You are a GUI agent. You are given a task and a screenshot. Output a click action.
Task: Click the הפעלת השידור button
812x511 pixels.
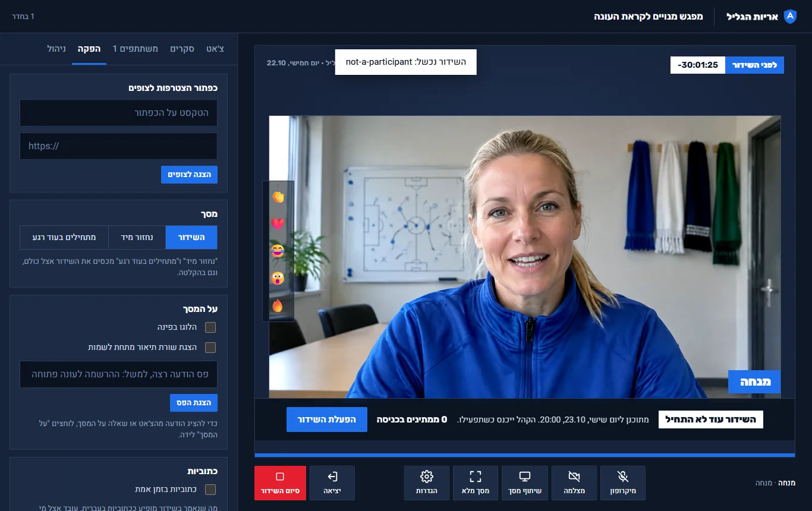[327, 419]
